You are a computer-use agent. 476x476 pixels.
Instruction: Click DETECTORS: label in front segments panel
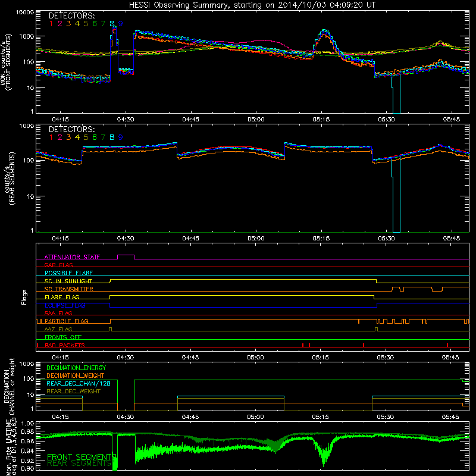tap(71, 15)
